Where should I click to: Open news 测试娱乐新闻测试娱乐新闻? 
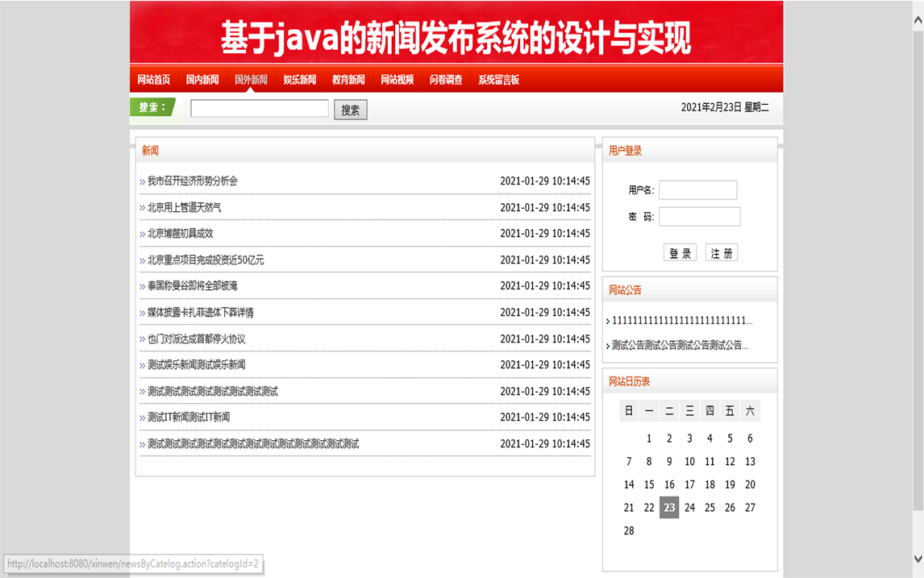196,364
